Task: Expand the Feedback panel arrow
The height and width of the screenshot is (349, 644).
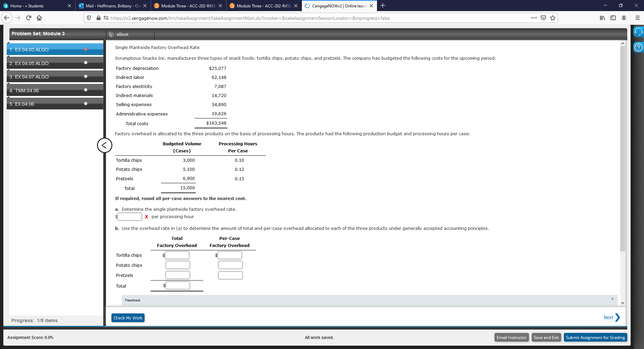Action: coord(612,299)
